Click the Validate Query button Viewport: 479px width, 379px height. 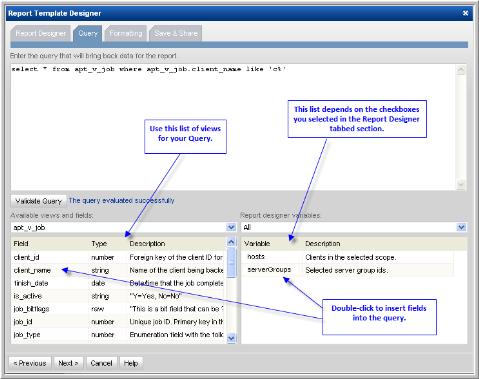click(39, 201)
